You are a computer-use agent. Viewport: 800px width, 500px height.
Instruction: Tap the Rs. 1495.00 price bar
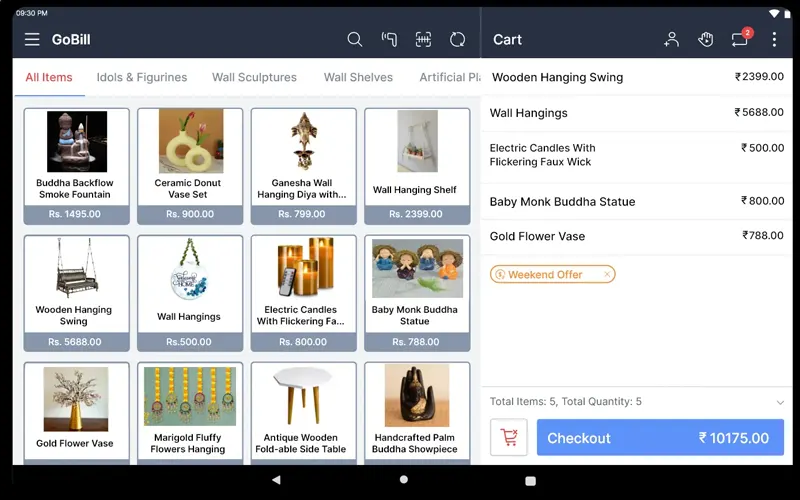click(x=77, y=215)
